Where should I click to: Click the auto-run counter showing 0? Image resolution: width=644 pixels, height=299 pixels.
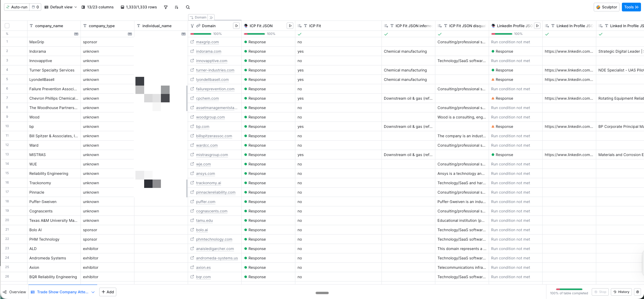point(36,7)
